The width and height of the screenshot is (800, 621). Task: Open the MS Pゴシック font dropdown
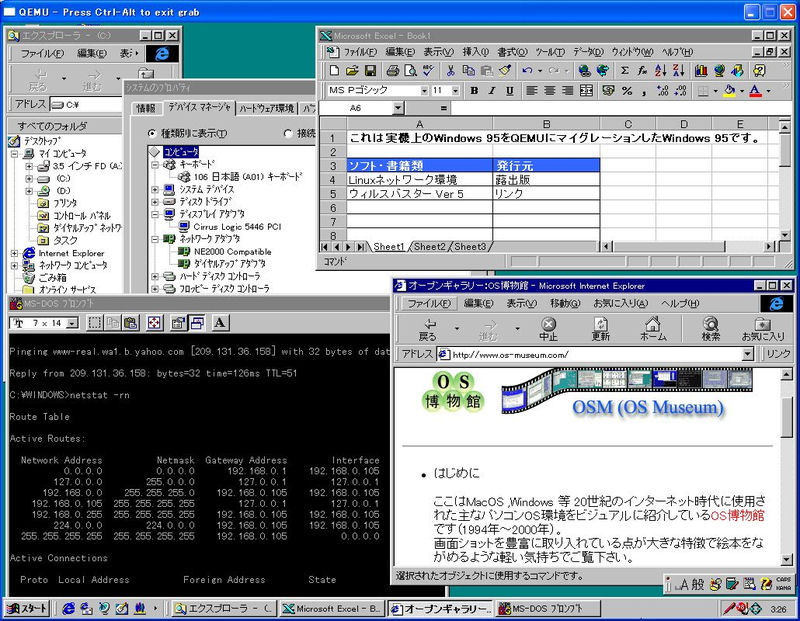click(424, 91)
